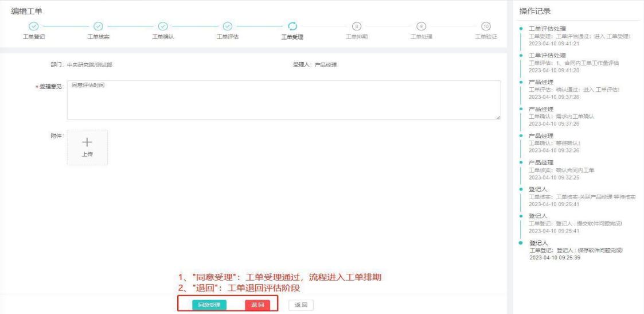Focus the 受理意见 text area

[x=283, y=100]
